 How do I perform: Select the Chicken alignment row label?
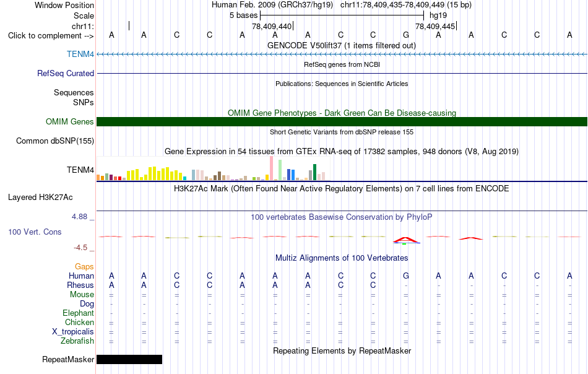click(x=79, y=322)
